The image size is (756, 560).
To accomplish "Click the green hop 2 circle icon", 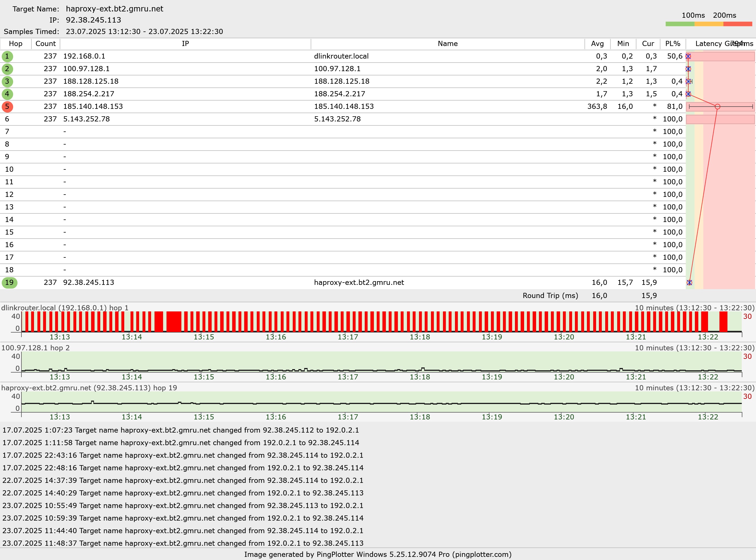I will [x=7, y=69].
